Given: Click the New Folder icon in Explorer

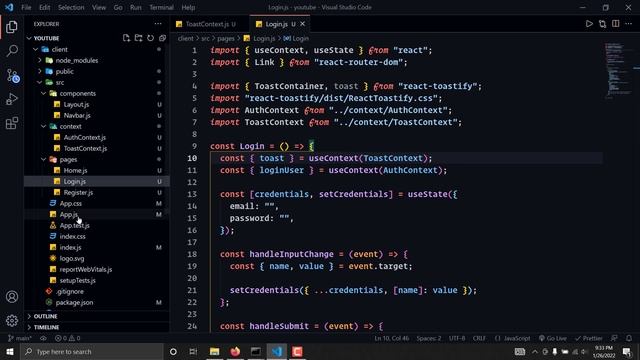Looking at the screenshot, I should pos(138,38).
